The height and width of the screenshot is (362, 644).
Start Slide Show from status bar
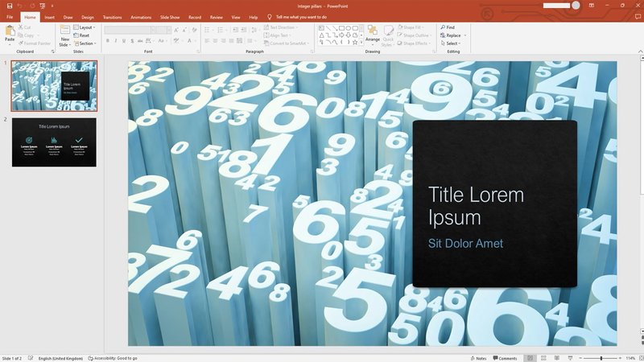(x=570, y=358)
